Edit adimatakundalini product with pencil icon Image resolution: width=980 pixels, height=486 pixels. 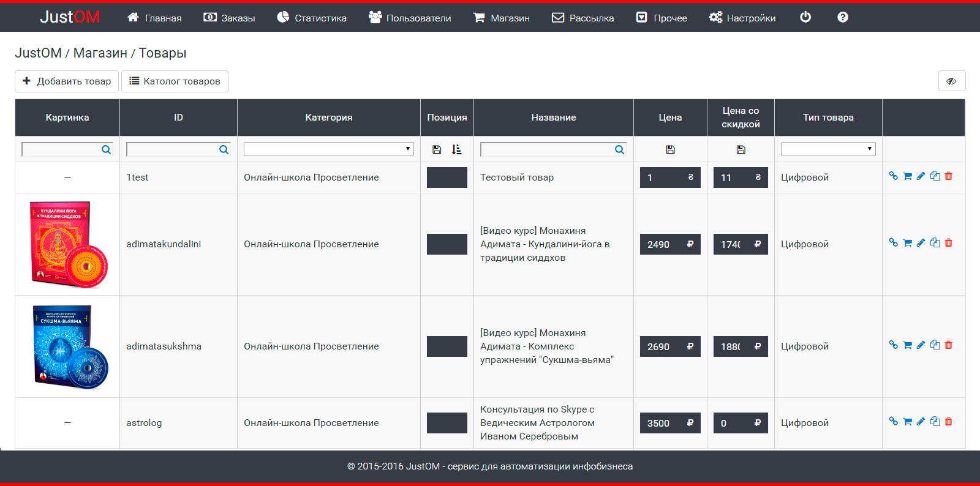921,243
